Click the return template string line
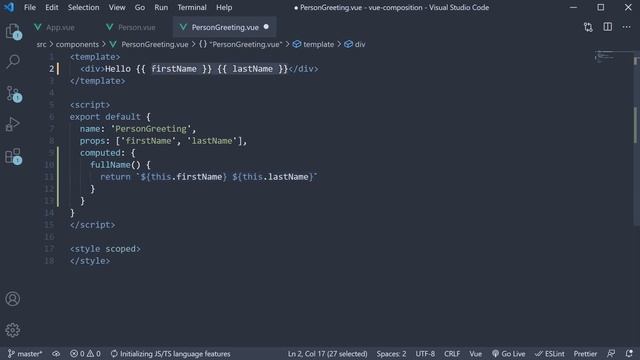Screen dimensions: 640x360 tap(209, 177)
